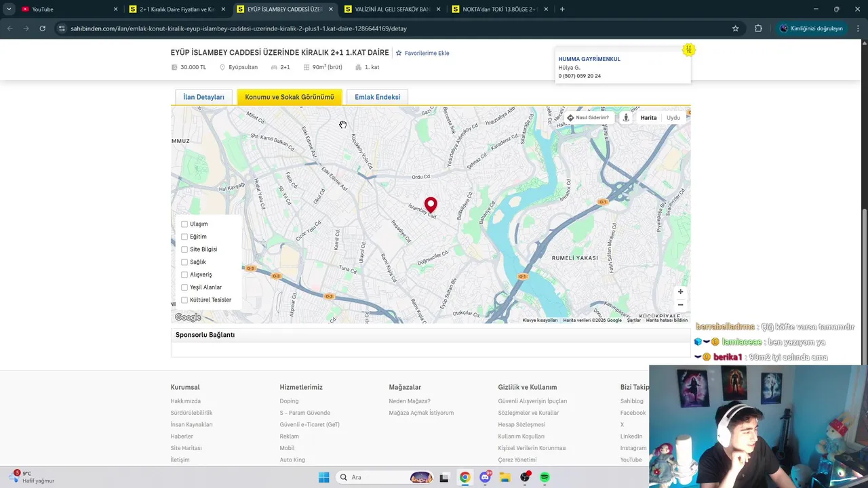
Task: Click Kimliğinizi doğrulayın profile button
Action: pos(811,28)
